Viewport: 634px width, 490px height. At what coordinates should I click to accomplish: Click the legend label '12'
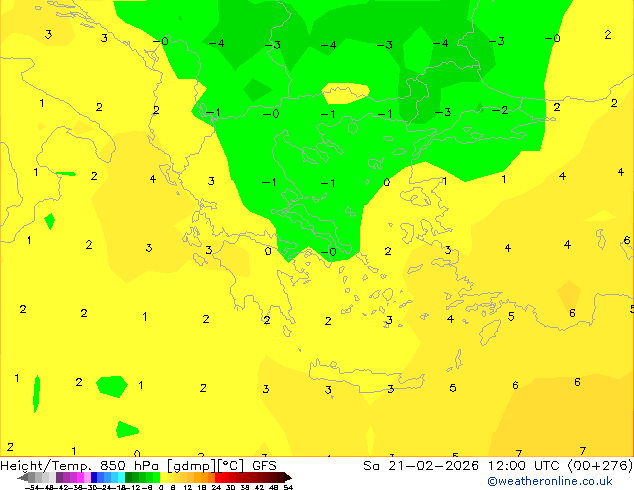188,488
